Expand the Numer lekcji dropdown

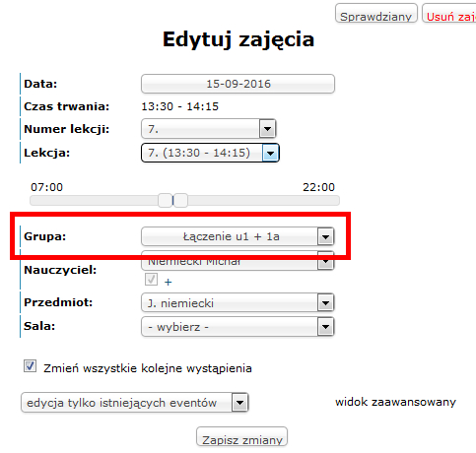tap(209, 129)
